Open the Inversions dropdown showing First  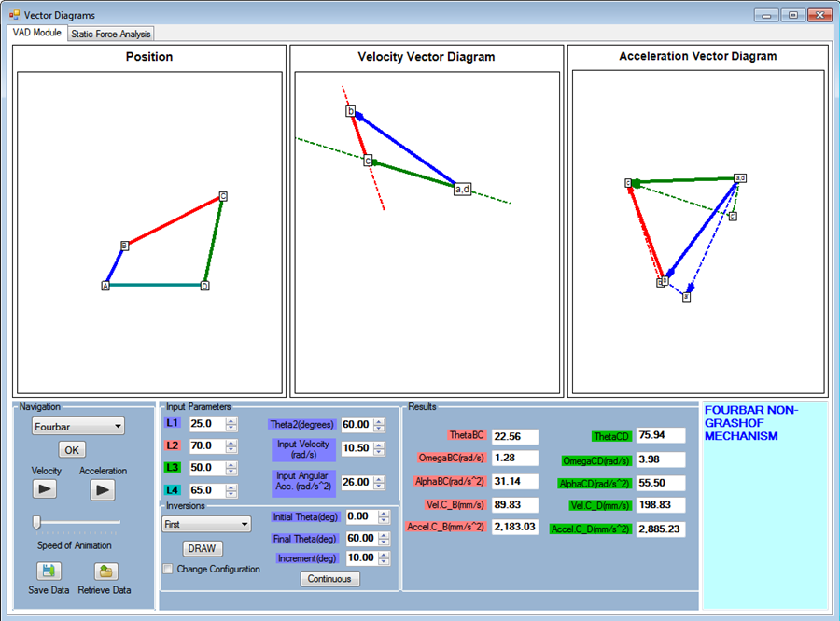pyautogui.click(x=205, y=523)
